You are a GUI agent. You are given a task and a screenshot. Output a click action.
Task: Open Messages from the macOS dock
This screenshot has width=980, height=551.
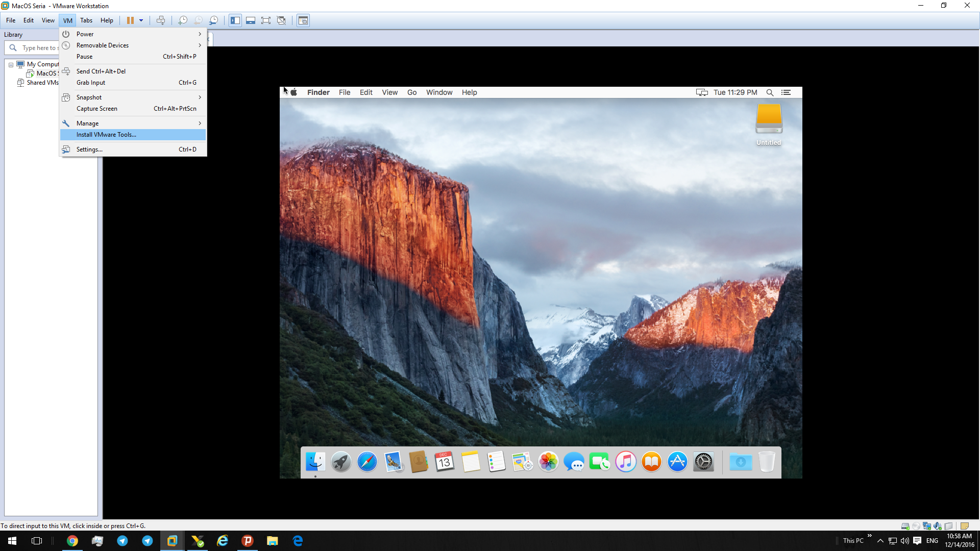574,462
